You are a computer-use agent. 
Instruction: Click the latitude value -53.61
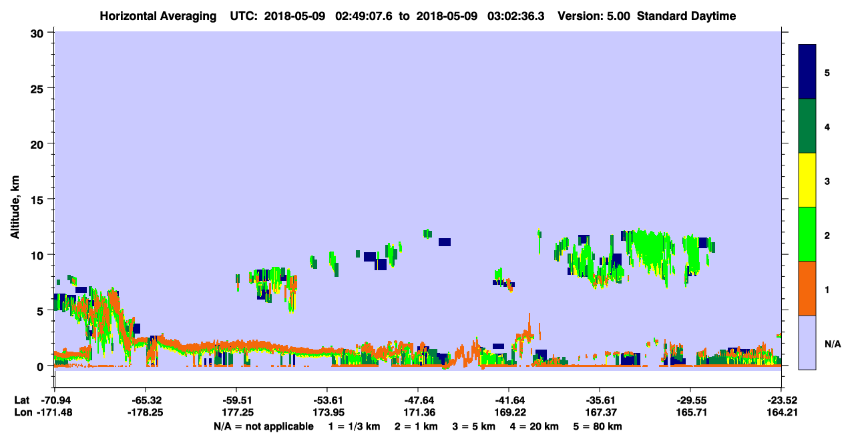click(327, 400)
